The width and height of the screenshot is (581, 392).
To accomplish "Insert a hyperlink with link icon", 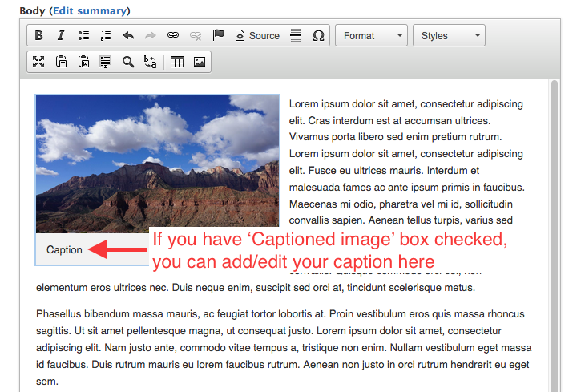I will pyautogui.click(x=173, y=35).
